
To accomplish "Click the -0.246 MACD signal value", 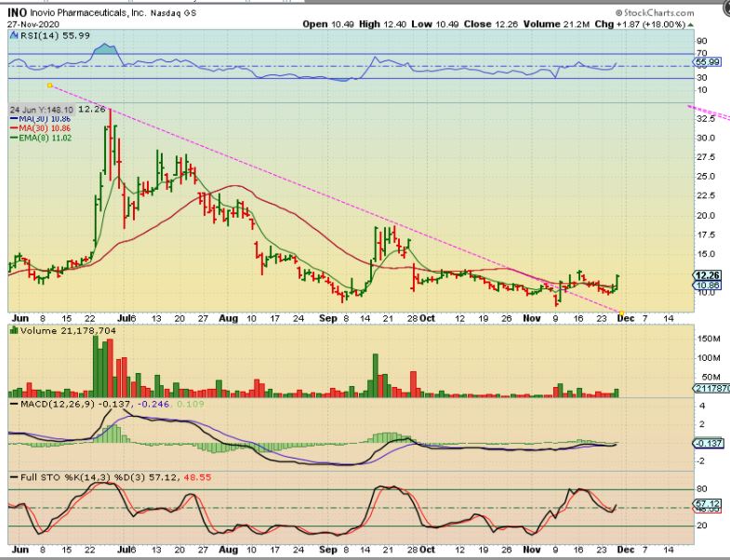I will click(x=154, y=404).
